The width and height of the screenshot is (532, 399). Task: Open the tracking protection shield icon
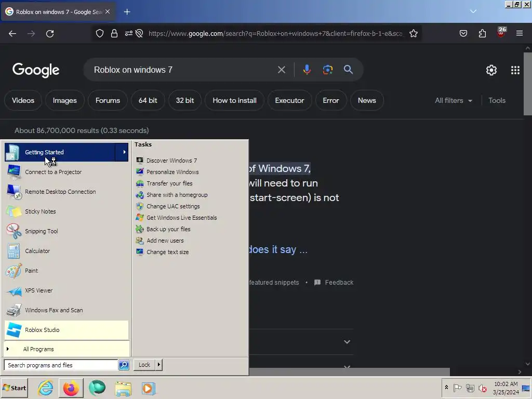click(x=100, y=33)
